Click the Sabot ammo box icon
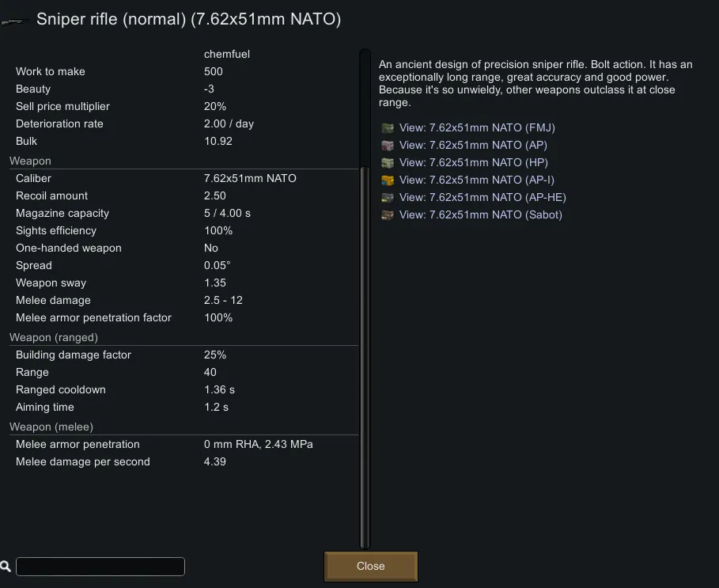 [x=388, y=215]
